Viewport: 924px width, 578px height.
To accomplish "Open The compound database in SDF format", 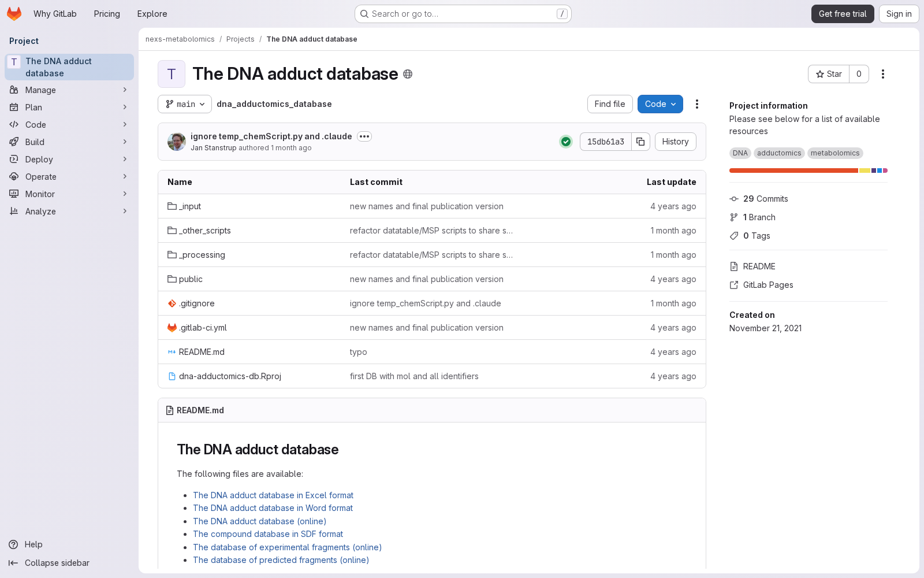I will pos(268,534).
